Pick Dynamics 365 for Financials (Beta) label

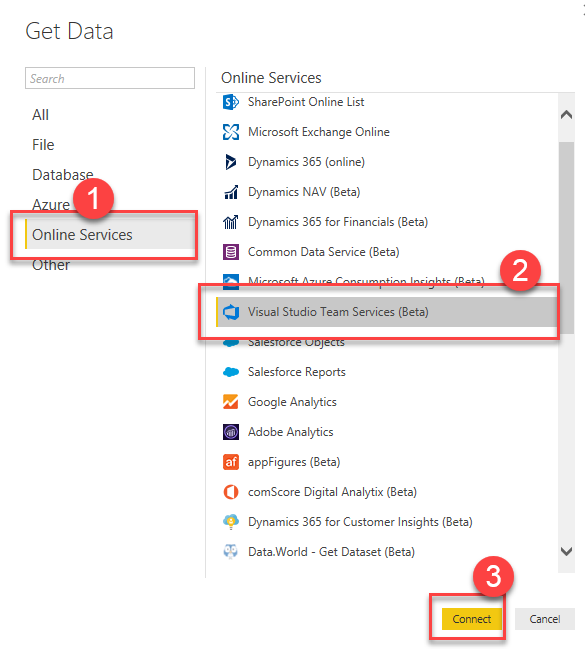tap(338, 222)
